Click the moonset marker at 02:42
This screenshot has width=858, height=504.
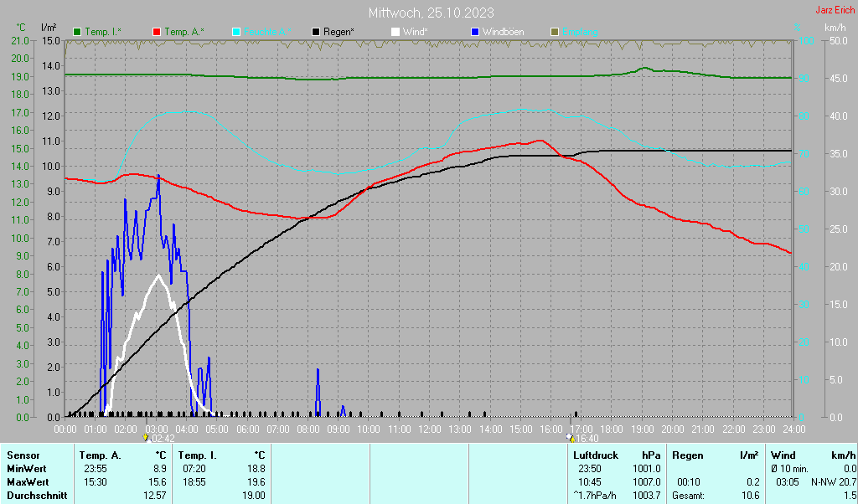point(147,437)
